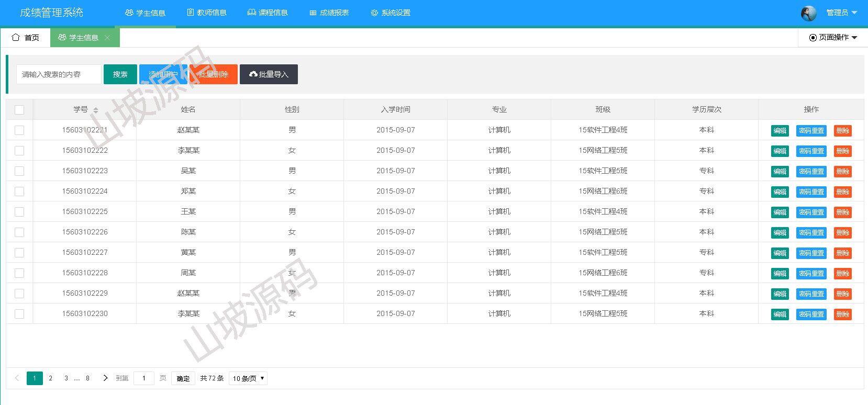
Task: Expand the 管理员 account dropdown
Action: pyautogui.click(x=841, y=13)
